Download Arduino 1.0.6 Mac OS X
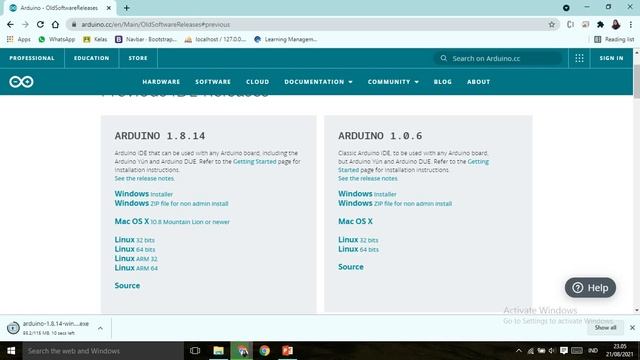The width and height of the screenshot is (640, 360). 355,222
